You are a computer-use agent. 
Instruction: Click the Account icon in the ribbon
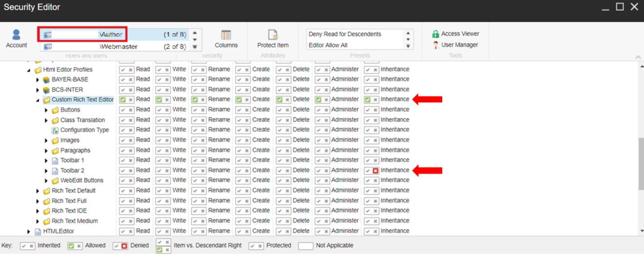pos(17,35)
